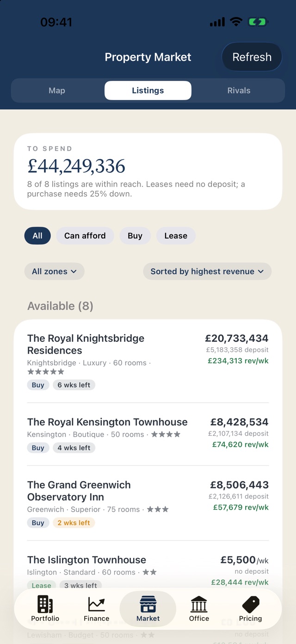This screenshot has height=644, width=296.
Task: Open The Royal Kensington Townhouse listing
Action: point(148,434)
